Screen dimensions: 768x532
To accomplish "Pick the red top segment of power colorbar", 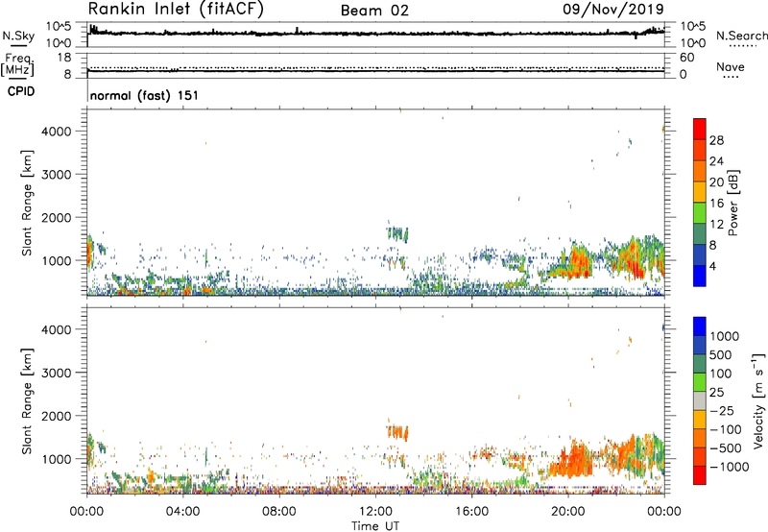I will tap(700, 129).
